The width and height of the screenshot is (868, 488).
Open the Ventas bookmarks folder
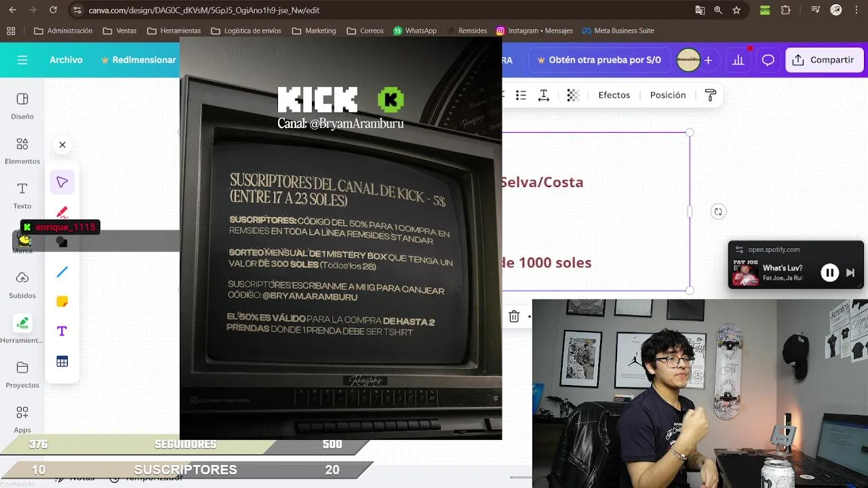click(x=119, y=30)
